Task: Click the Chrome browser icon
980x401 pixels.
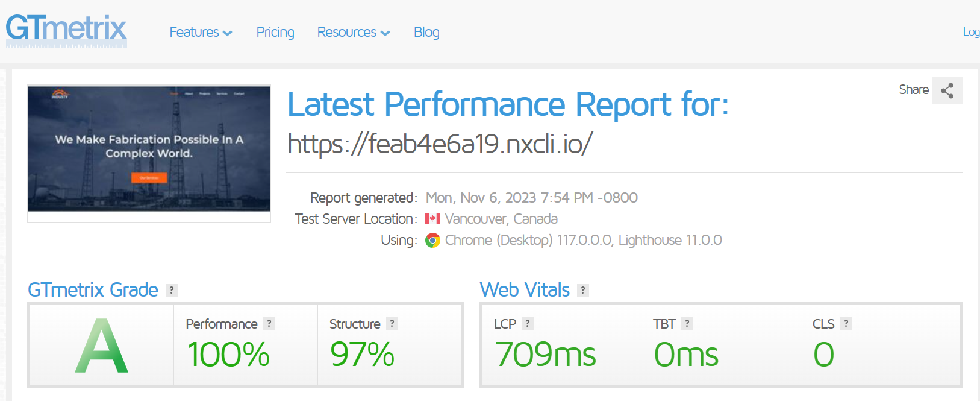Action: click(x=432, y=241)
